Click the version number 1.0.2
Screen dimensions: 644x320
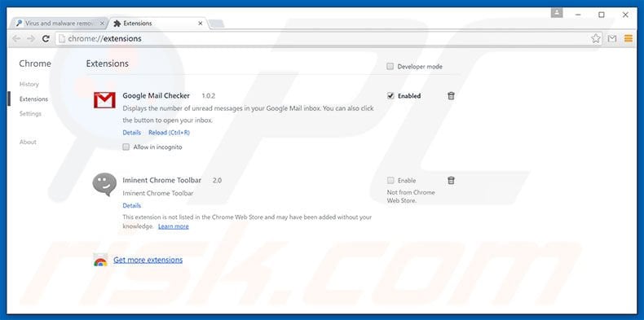[x=208, y=95]
